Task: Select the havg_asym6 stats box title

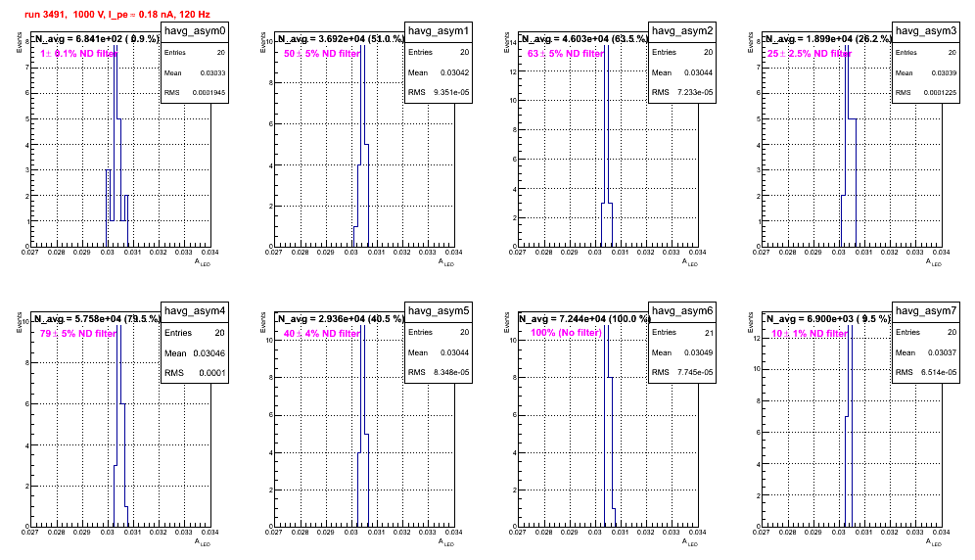Action: (x=682, y=310)
